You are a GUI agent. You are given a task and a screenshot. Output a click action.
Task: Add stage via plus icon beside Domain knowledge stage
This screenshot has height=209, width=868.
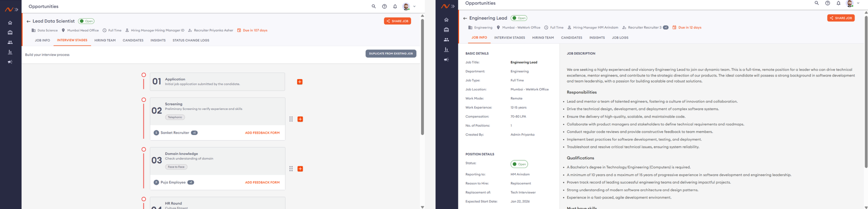(300, 169)
